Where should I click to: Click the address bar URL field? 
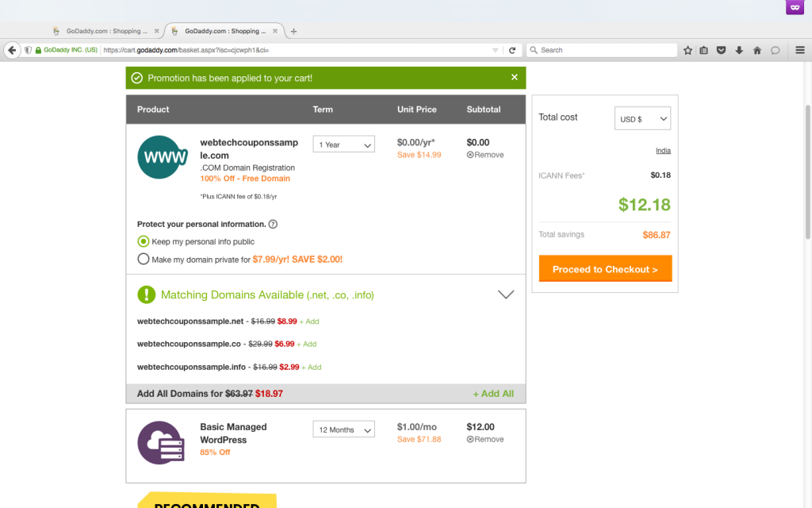[x=295, y=50]
